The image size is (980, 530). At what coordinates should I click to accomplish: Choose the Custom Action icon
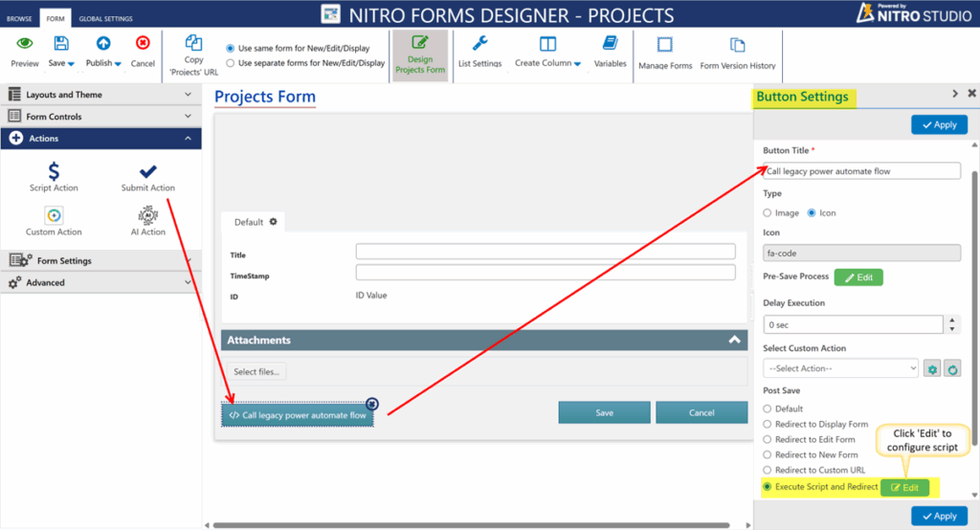coord(54,215)
